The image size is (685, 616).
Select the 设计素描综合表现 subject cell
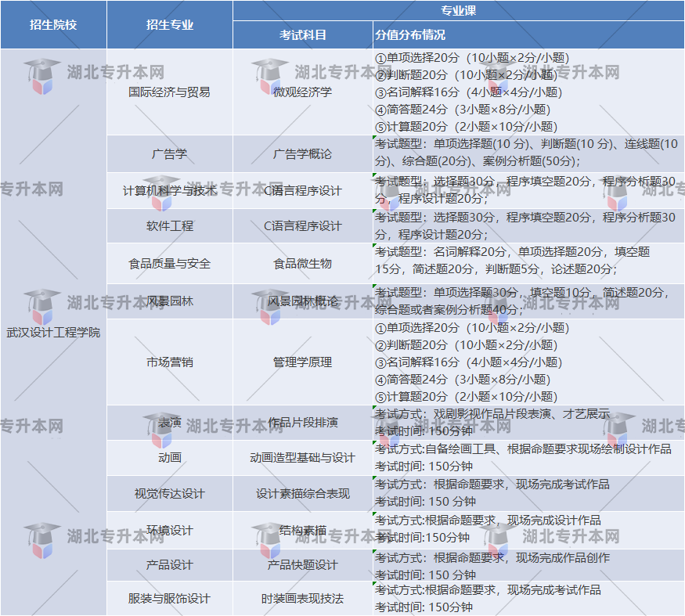click(303, 494)
